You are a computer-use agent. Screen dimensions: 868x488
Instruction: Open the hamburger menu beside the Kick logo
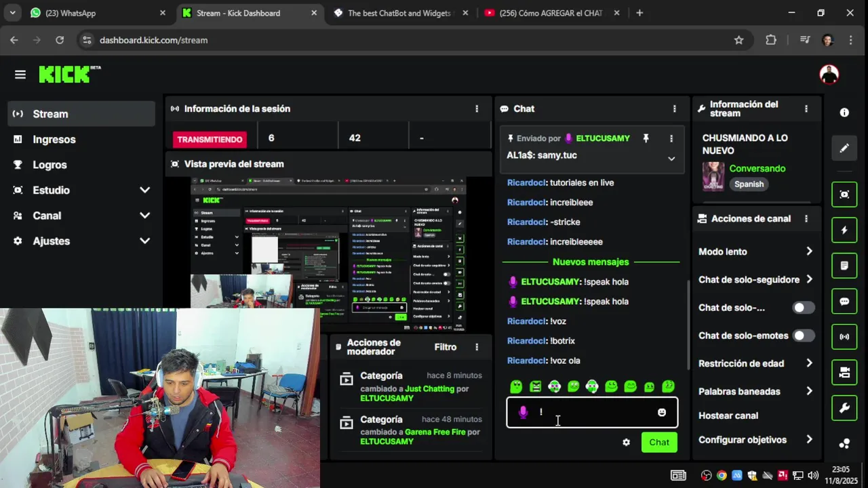[x=20, y=75]
